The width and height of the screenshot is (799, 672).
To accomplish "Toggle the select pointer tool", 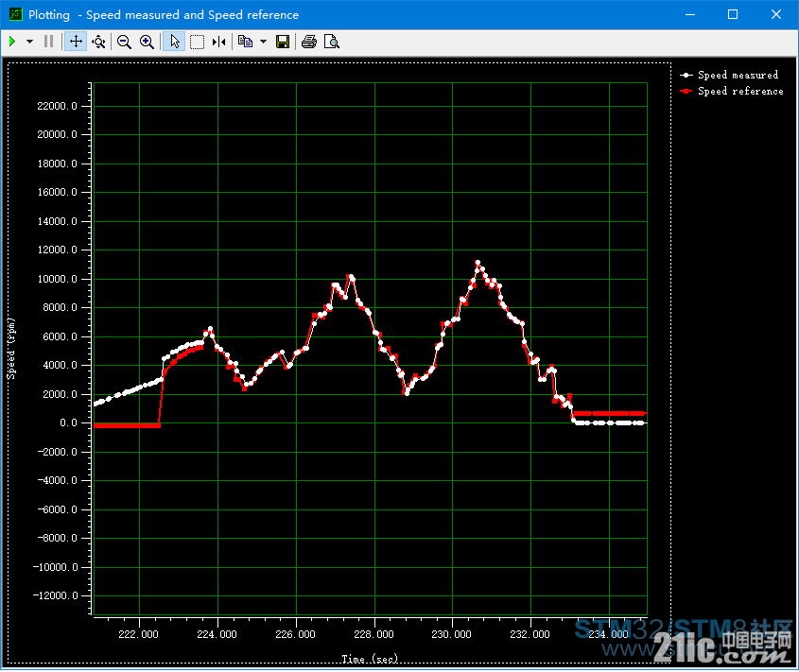I will point(174,42).
